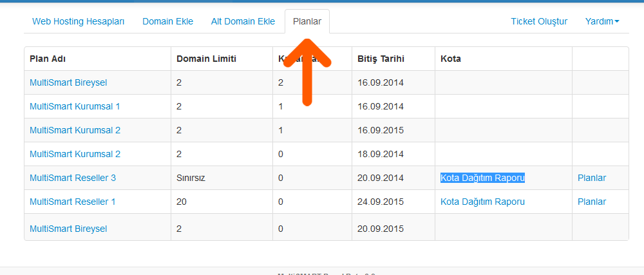The image size is (644, 275).
Task: Open the MultiSmart Reseller 1 plan
Action: point(72,202)
